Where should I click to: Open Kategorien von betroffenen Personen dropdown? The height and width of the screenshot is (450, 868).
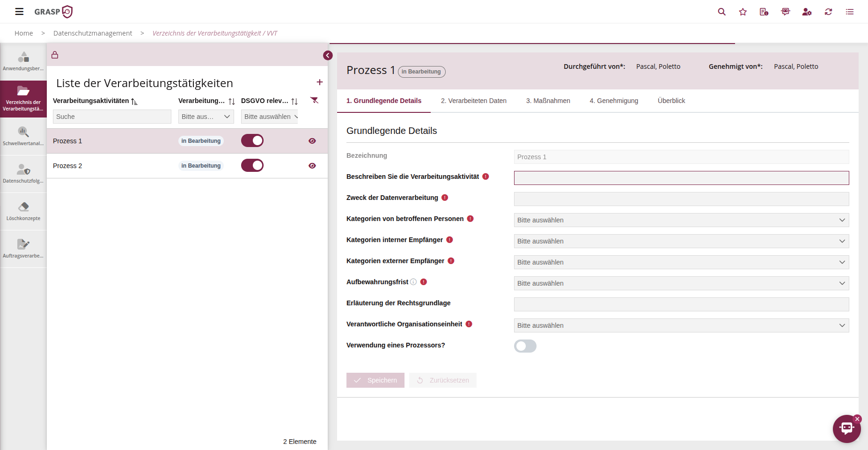[681, 220]
